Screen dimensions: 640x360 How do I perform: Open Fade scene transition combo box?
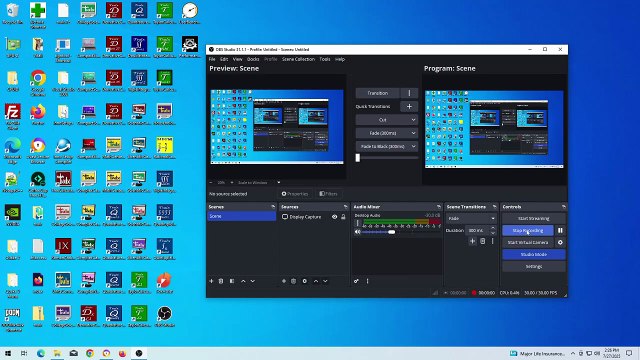(471, 218)
